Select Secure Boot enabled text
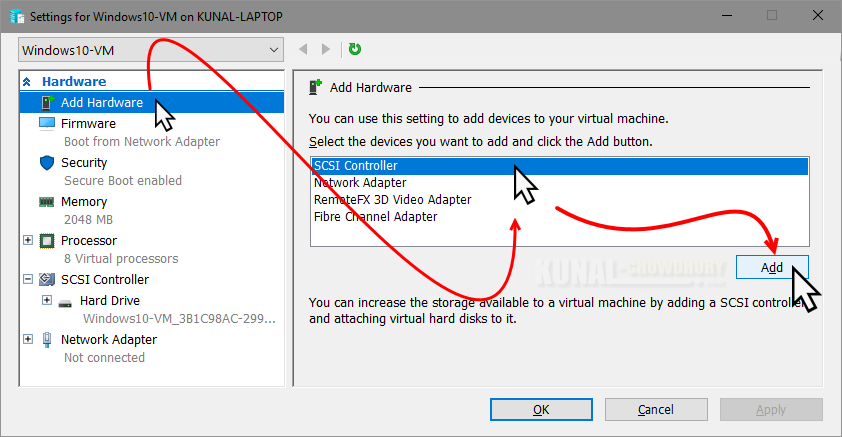Screen dimensions: 842x437 click(123, 181)
